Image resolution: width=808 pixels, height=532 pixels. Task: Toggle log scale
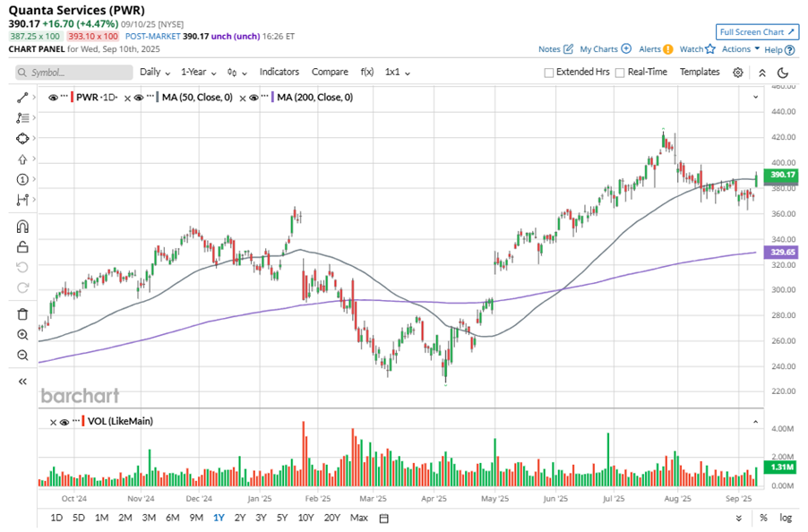pyautogui.click(x=786, y=518)
